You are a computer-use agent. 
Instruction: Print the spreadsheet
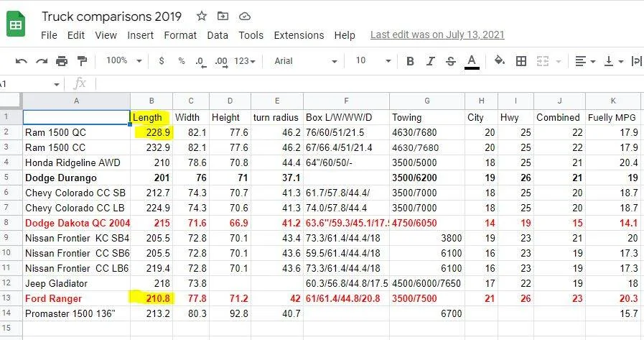pyautogui.click(x=62, y=61)
